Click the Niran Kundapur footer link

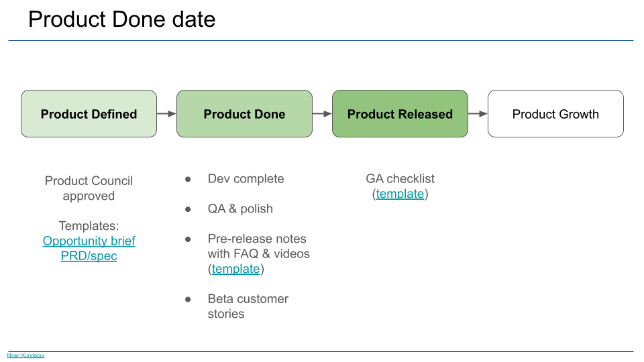(x=25, y=355)
